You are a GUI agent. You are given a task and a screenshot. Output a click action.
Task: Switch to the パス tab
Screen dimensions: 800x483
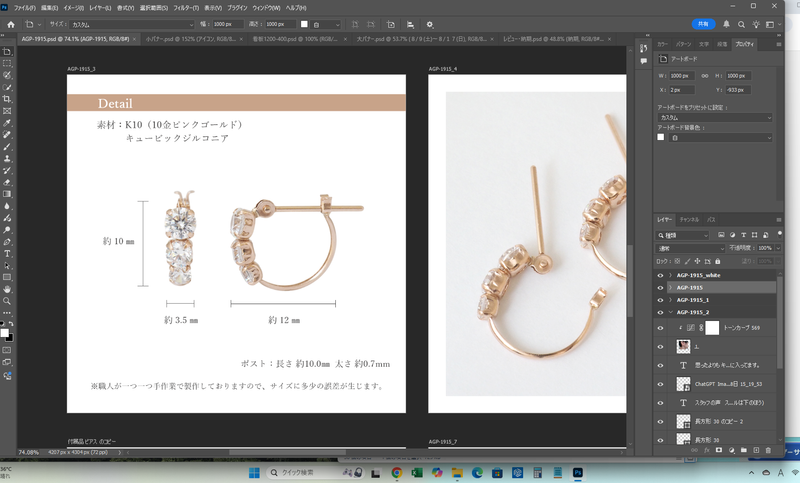[x=711, y=220]
